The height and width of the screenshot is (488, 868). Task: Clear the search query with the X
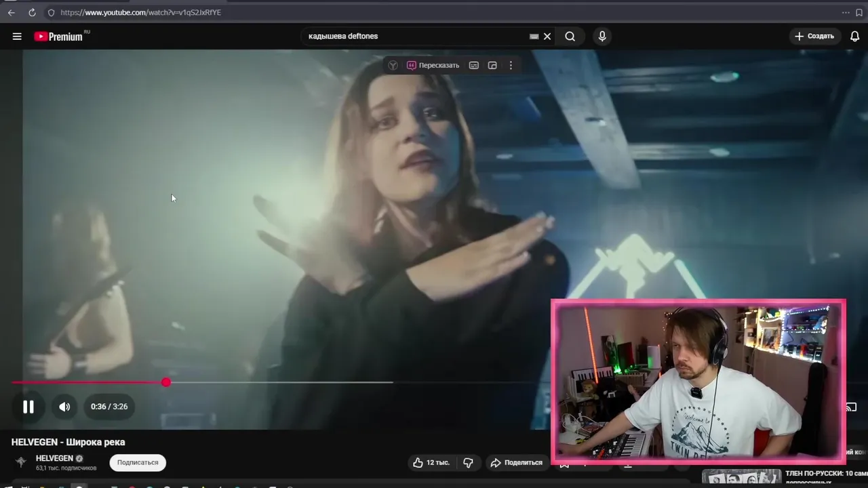[547, 37]
